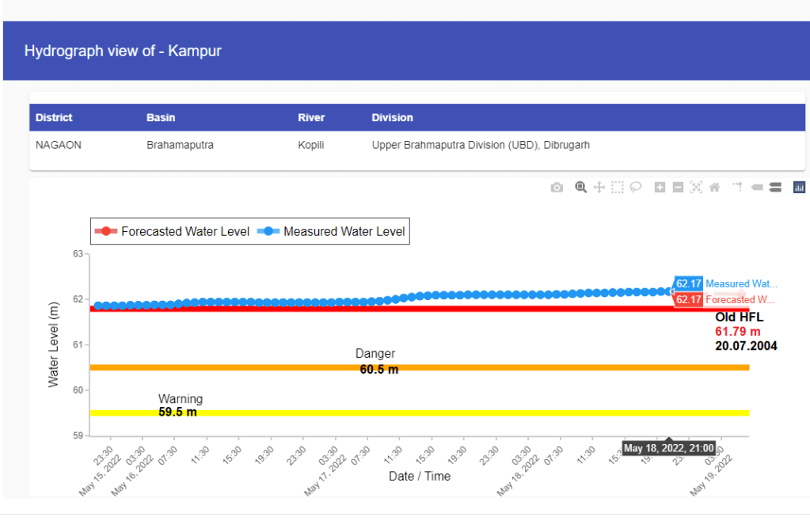Reset axes with the home icon
810x532 pixels.
(x=714, y=188)
